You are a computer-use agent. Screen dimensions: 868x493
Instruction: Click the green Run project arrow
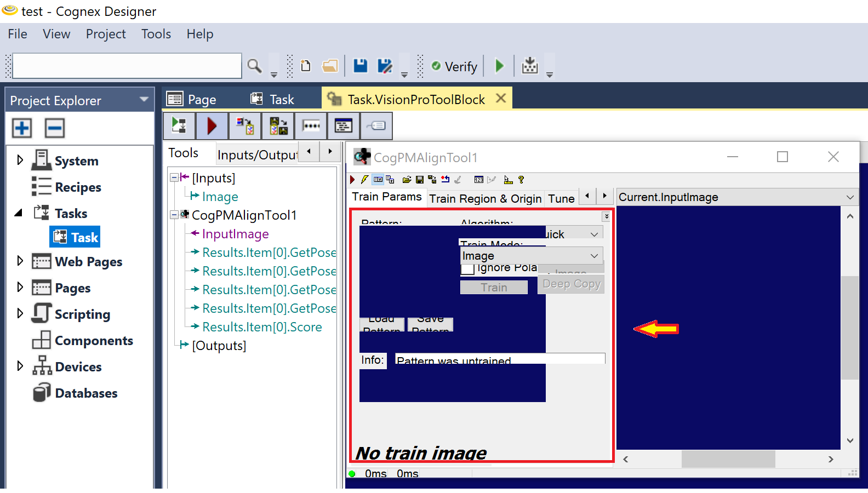click(499, 66)
